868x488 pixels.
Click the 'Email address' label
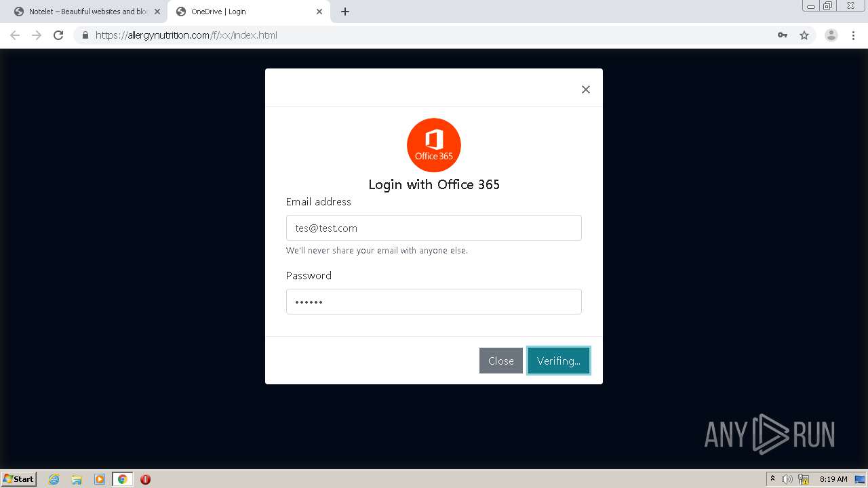tap(319, 202)
